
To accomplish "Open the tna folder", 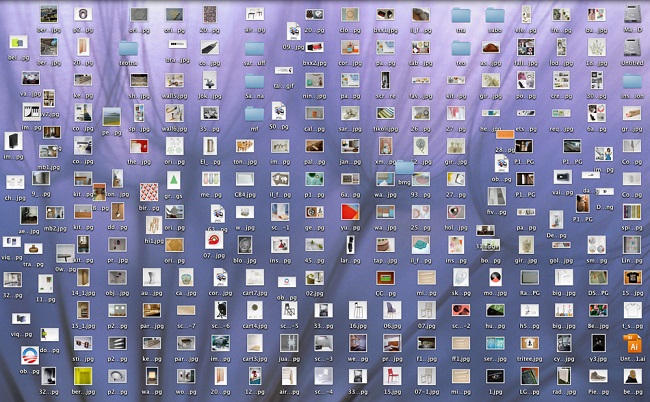I will point(461,15).
